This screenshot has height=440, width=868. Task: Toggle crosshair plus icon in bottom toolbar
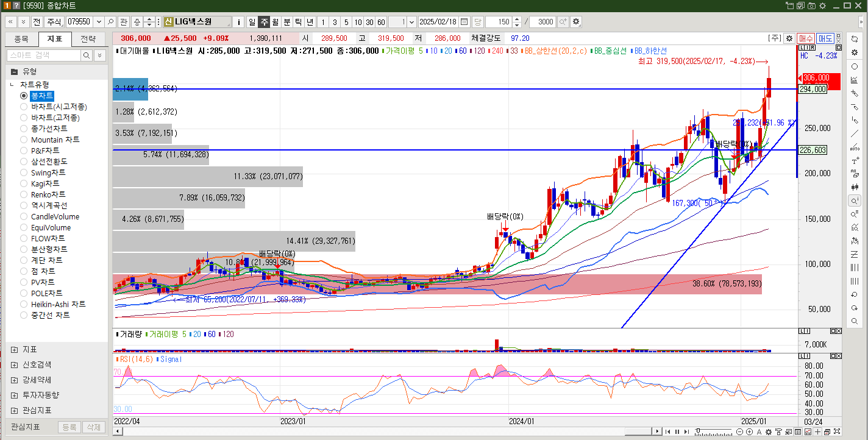[817, 431]
